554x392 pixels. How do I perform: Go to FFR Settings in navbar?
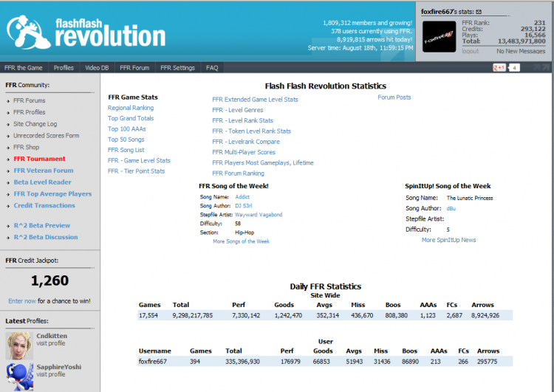click(177, 68)
